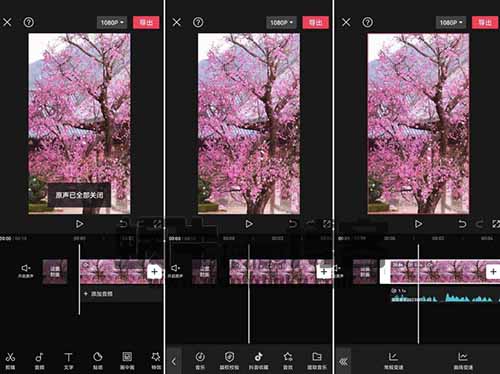Open the 音频 audio tool on left screen
This screenshot has height=374, width=500.
tap(39, 361)
